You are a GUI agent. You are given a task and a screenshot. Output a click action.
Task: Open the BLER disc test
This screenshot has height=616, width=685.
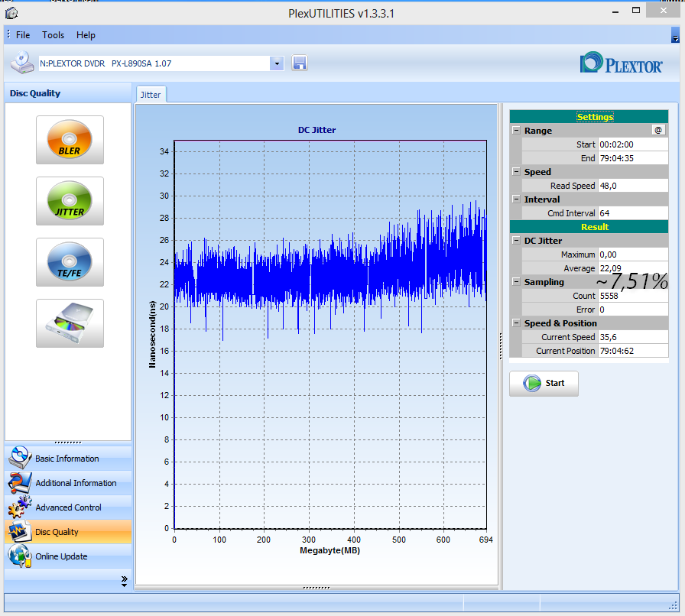pyautogui.click(x=70, y=140)
